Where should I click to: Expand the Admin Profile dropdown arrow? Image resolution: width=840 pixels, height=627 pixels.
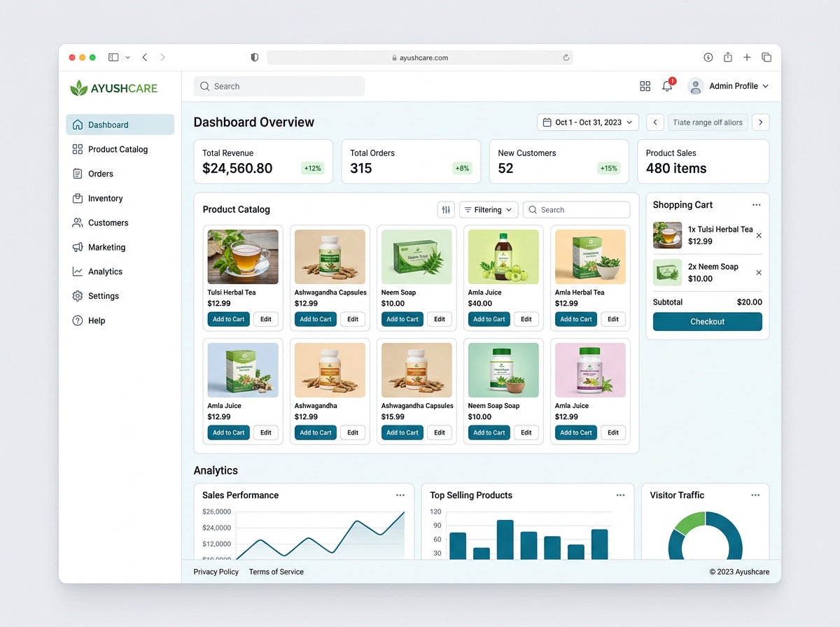pyautogui.click(x=765, y=86)
